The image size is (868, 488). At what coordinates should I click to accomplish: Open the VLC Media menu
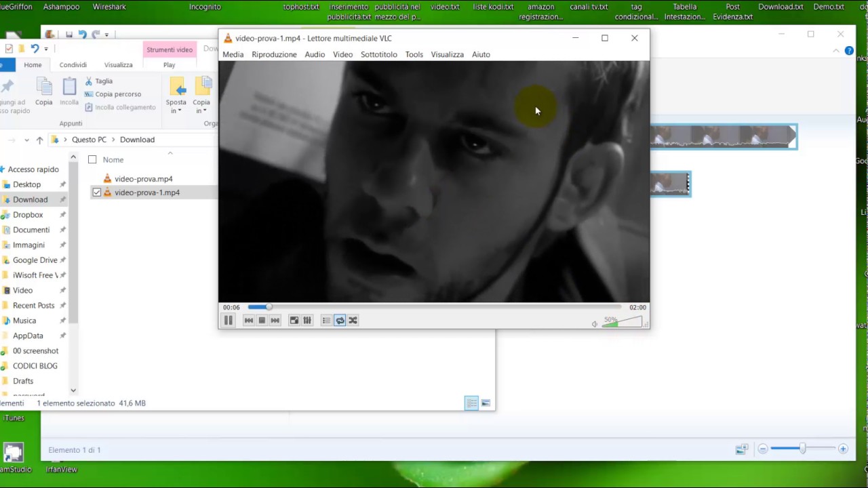coord(233,54)
